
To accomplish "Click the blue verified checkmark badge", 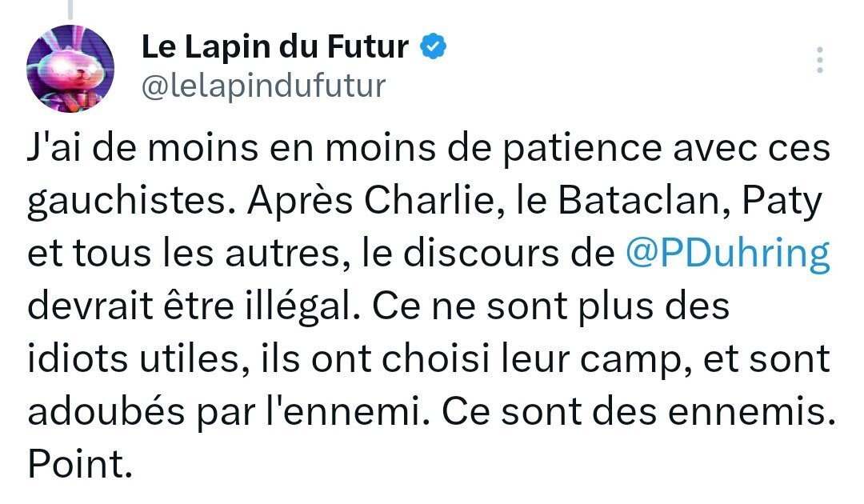I will click(x=433, y=46).
